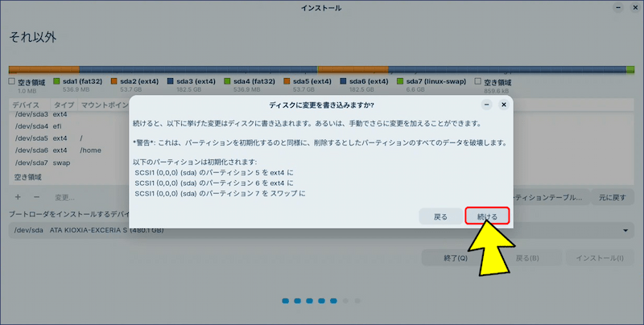This screenshot has width=644, height=325.
Task: Click the minus icon to remove partition
Action: pos(37,196)
